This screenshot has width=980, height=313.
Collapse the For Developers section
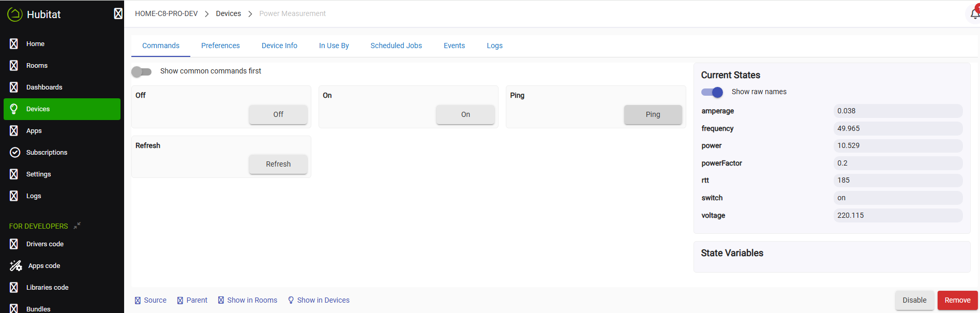point(77,226)
